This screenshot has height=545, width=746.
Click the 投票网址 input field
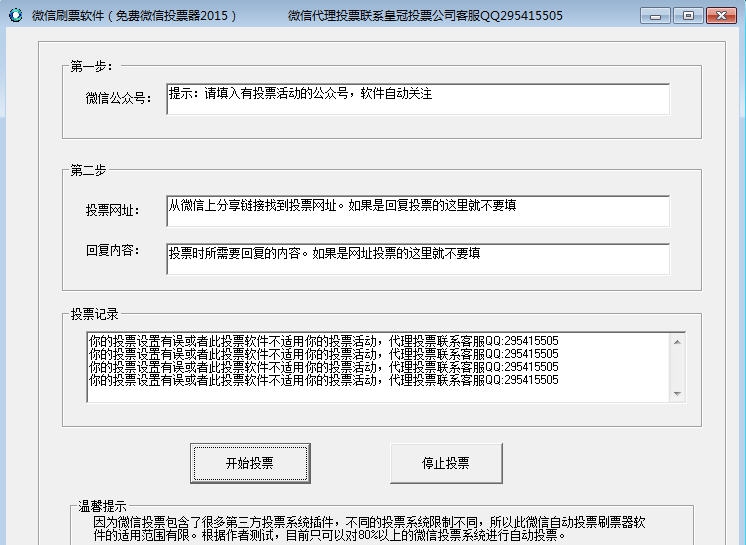click(x=418, y=211)
